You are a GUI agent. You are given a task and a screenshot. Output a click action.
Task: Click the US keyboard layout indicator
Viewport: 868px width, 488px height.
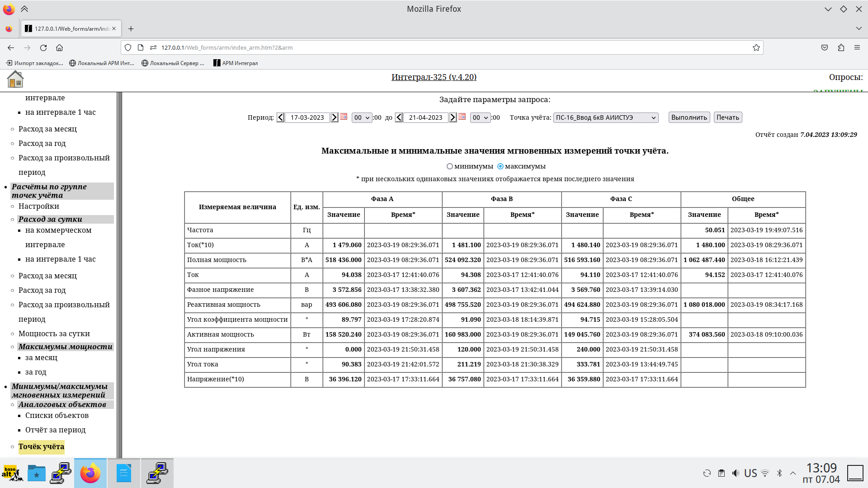point(750,473)
